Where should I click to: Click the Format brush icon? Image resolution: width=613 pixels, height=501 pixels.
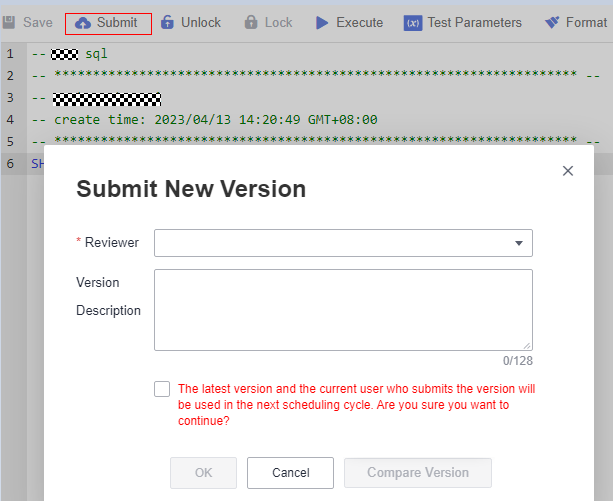pos(552,22)
